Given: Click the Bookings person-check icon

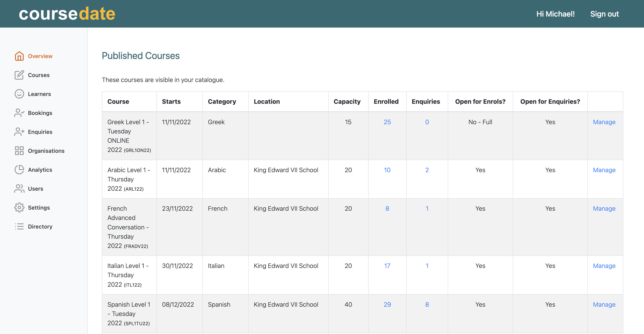Looking at the screenshot, I should [19, 113].
